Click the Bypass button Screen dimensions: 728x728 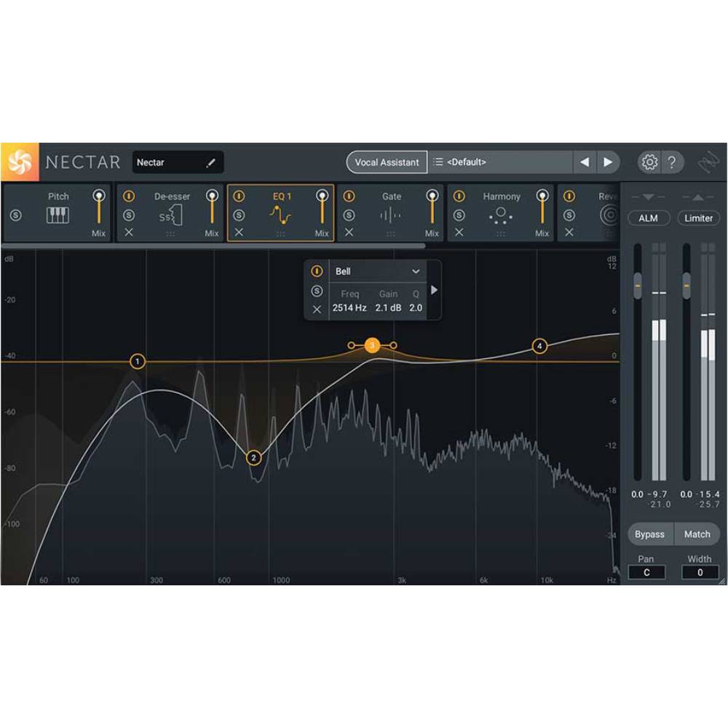(x=650, y=534)
